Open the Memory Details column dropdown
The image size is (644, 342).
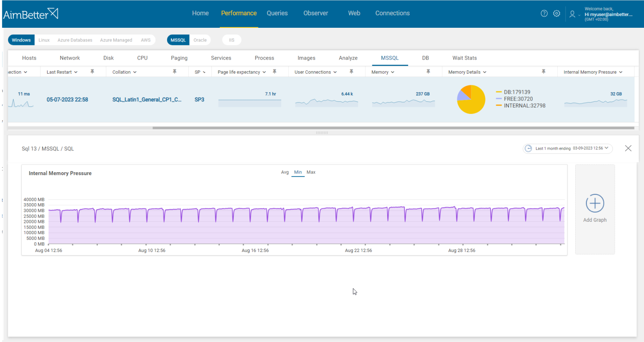pyautogui.click(x=485, y=72)
